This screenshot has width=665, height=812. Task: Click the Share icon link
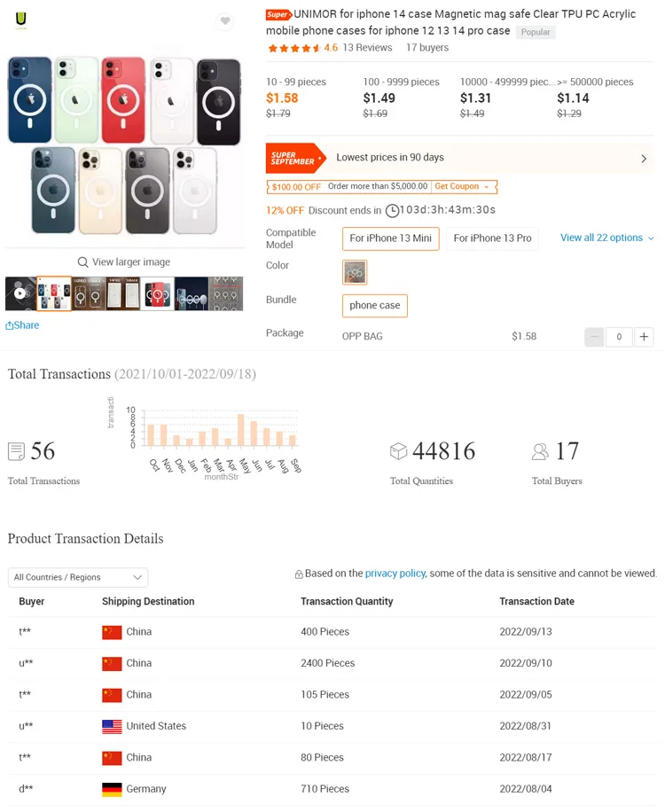22,325
